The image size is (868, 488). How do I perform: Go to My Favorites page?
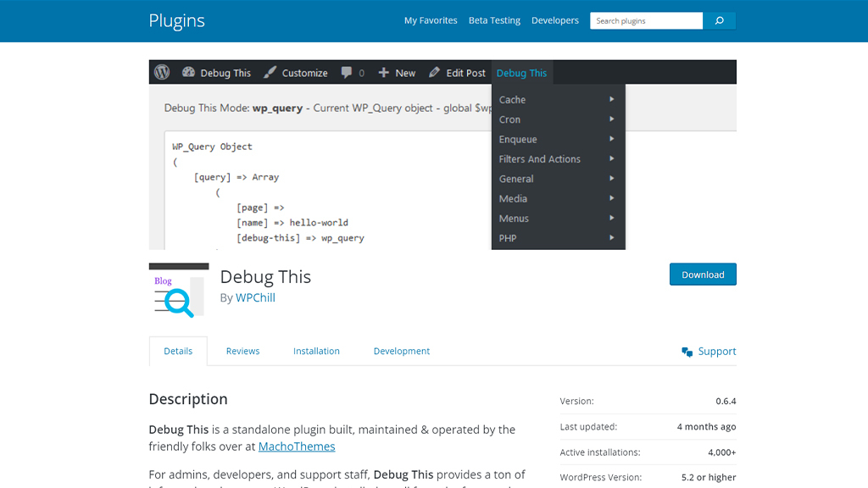tap(431, 20)
